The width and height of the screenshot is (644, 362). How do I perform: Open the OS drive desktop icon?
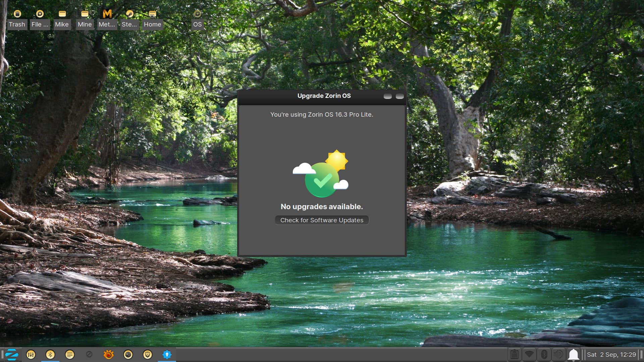pyautogui.click(x=198, y=19)
